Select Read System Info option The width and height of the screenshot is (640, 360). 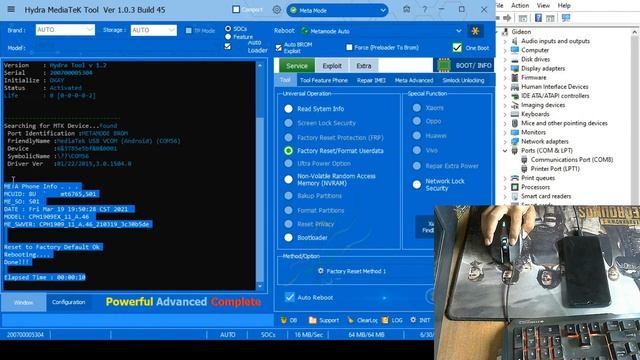(x=289, y=109)
